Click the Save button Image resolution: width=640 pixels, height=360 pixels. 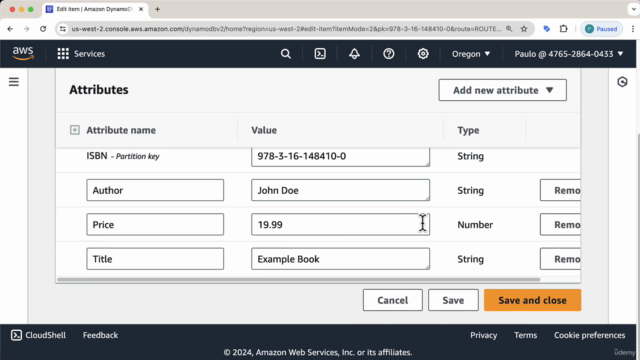(453, 300)
